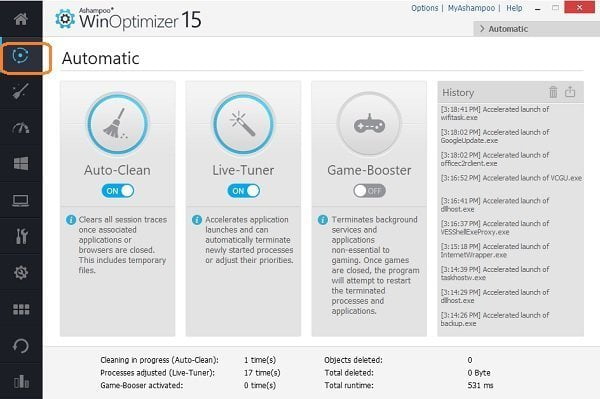Click the Live-Tuner title text
This screenshot has width=600, height=399.
pyautogui.click(x=243, y=170)
